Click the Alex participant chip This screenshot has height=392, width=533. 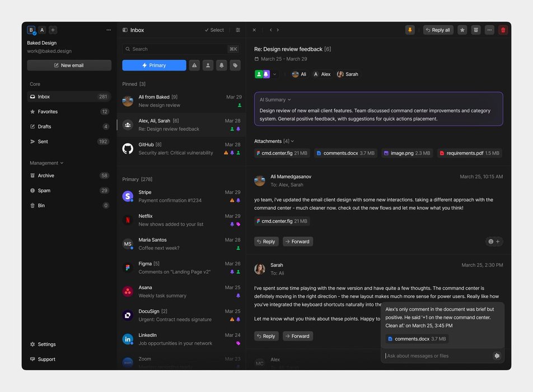321,74
